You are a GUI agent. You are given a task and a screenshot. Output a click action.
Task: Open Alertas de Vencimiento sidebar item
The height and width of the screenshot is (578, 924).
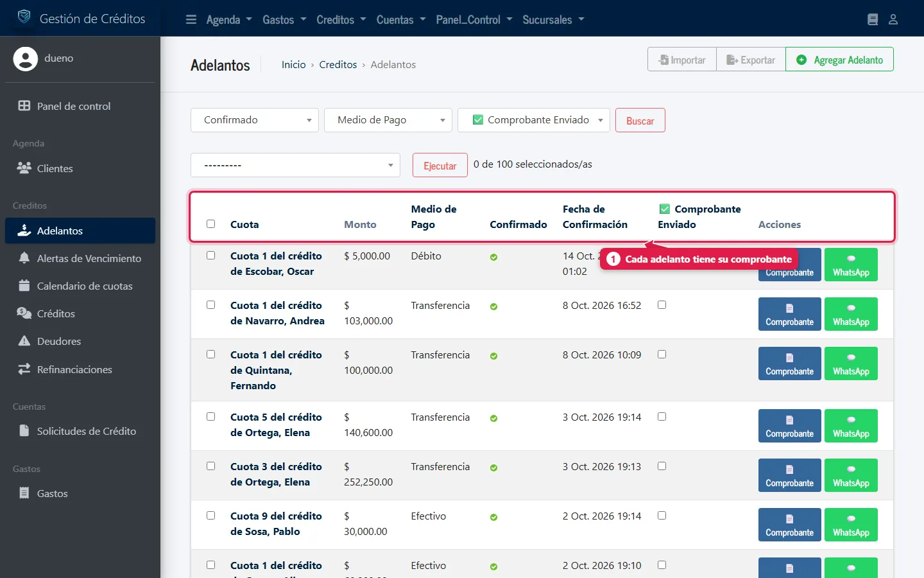point(80,258)
